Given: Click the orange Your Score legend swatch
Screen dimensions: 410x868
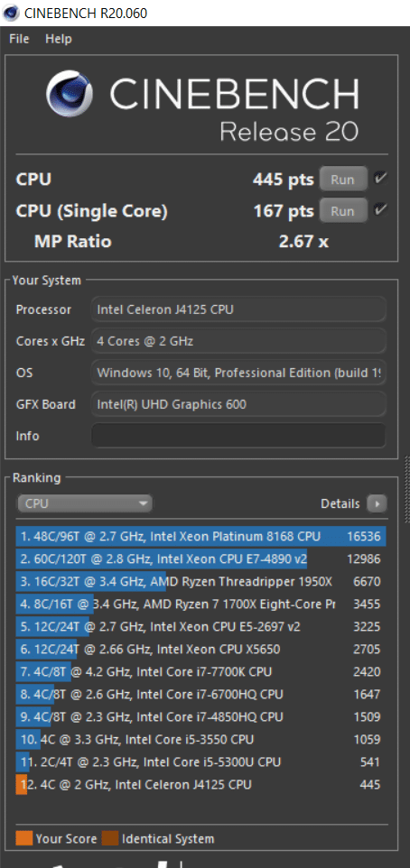Looking at the screenshot, I should (x=23, y=838).
